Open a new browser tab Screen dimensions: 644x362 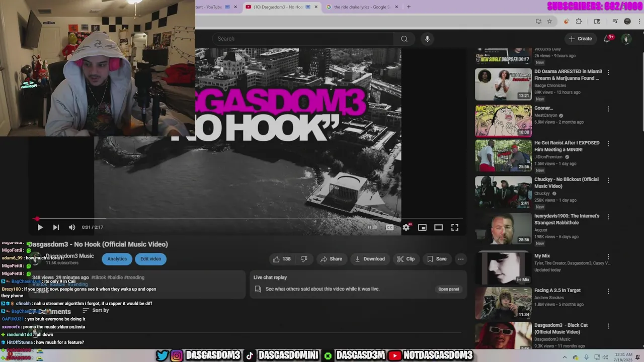pos(409,7)
